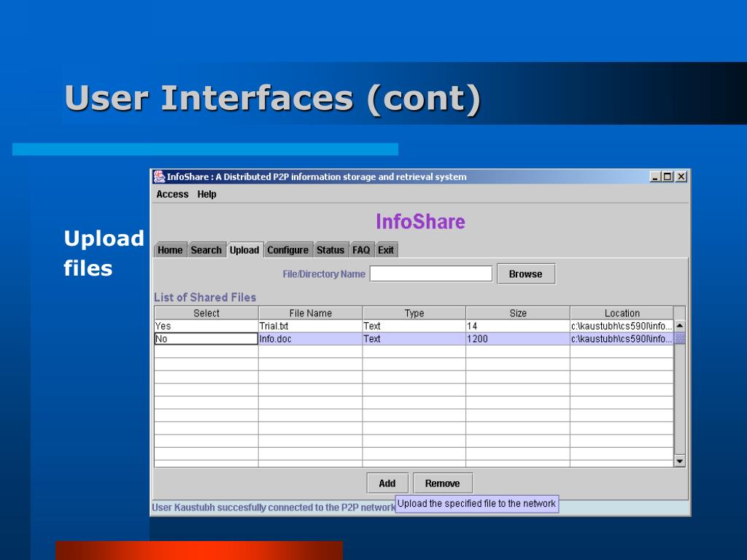This screenshot has height=560, width=747.
Task: Click the table scrollbar thumb
Action: coord(680,338)
